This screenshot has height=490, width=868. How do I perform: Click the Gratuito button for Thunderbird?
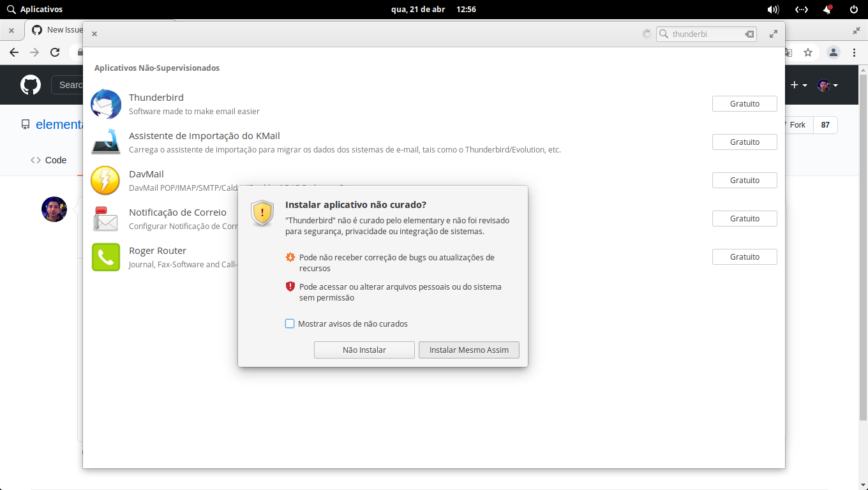tap(745, 103)
